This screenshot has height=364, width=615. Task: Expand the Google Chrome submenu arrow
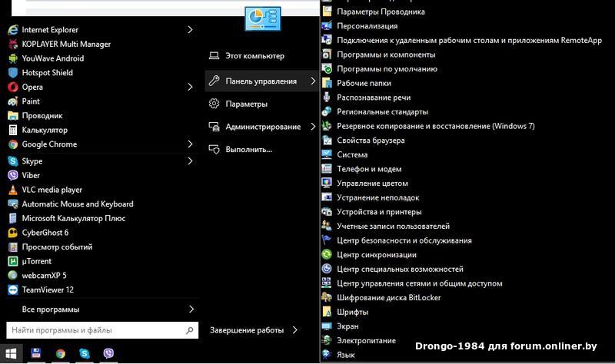(x=190, y=144)
